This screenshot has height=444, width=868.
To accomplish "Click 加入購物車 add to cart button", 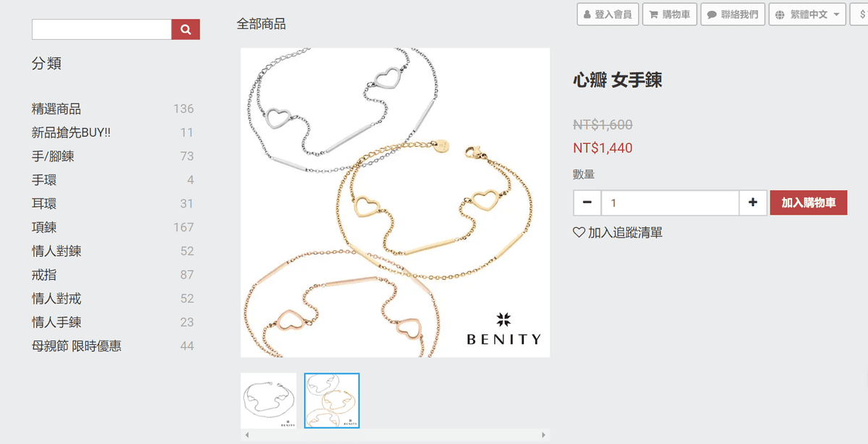I will tap(809, 202).
